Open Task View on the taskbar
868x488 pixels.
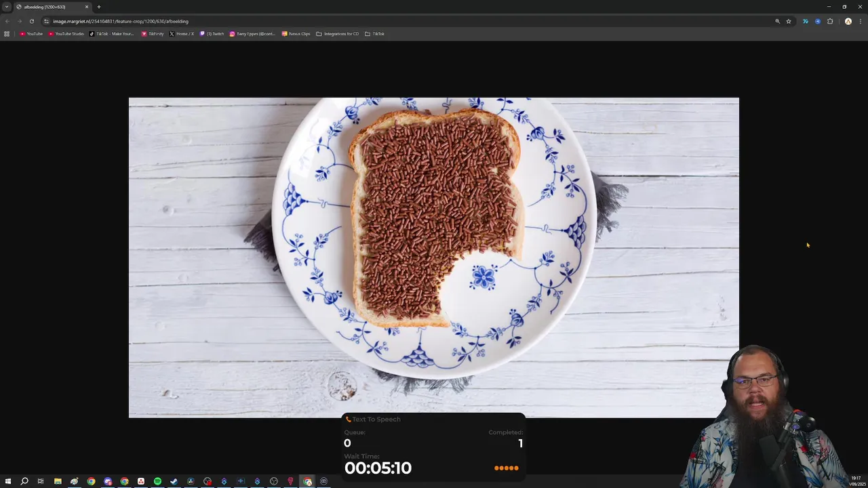[41, 481]
